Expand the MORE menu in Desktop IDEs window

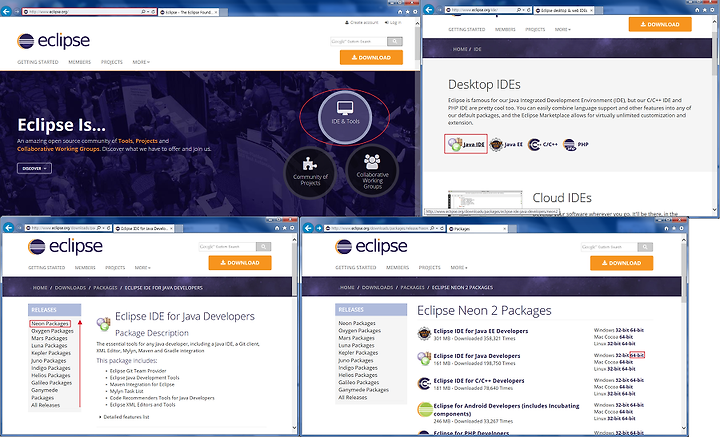click(x=562, y=29)
